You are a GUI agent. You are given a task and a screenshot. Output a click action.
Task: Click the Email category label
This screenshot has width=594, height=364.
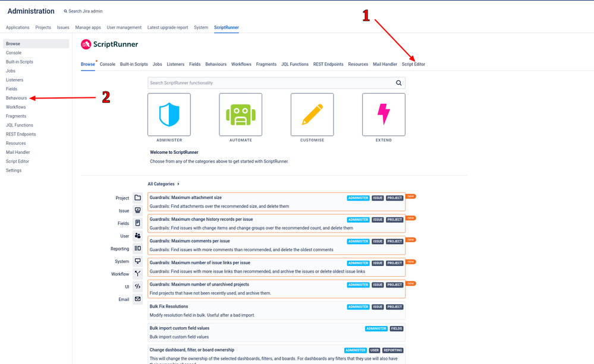(x=124, y=299)
